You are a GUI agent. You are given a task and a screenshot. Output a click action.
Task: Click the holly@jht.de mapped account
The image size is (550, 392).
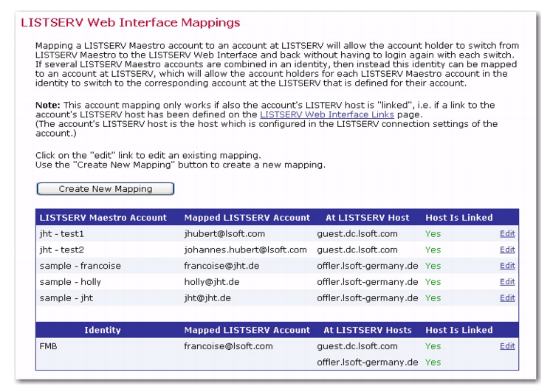[x=212, y=282]
